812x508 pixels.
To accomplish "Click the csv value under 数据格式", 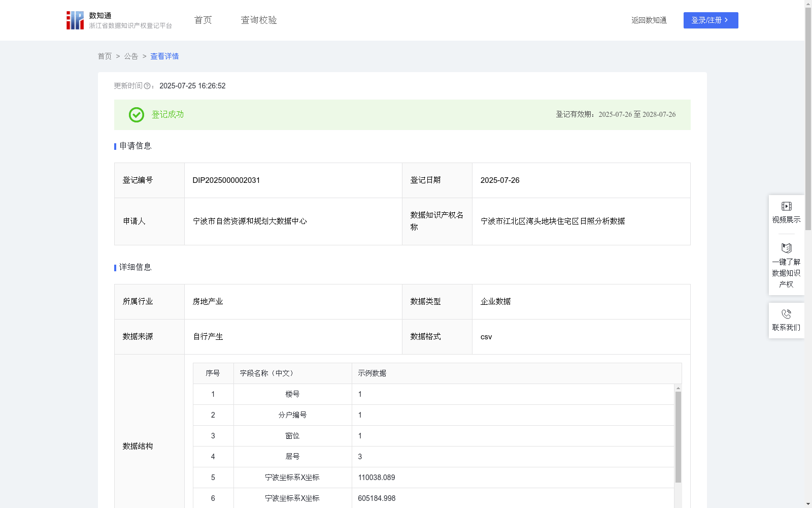I will [x=487, y=336].
